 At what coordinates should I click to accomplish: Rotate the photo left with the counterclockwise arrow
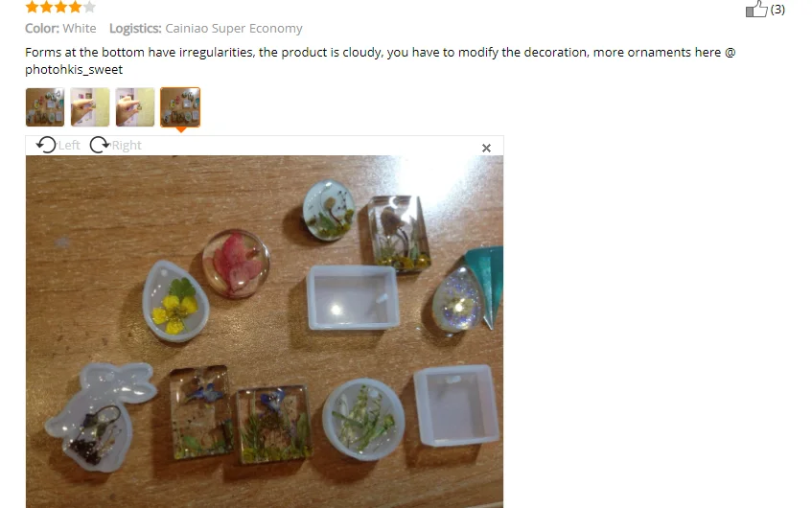click(x=46, y=145)
